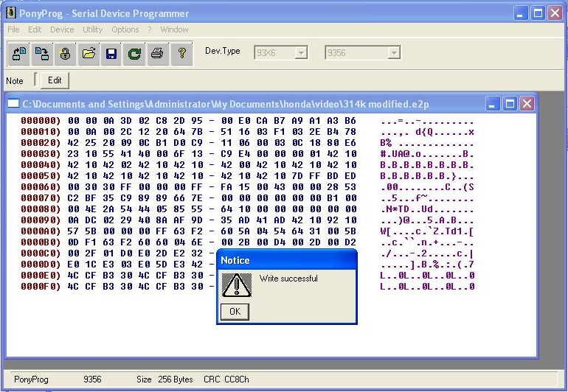Open the 93X6 device family dropdown
The image size is (568, 392).
[x=301, y=53]
